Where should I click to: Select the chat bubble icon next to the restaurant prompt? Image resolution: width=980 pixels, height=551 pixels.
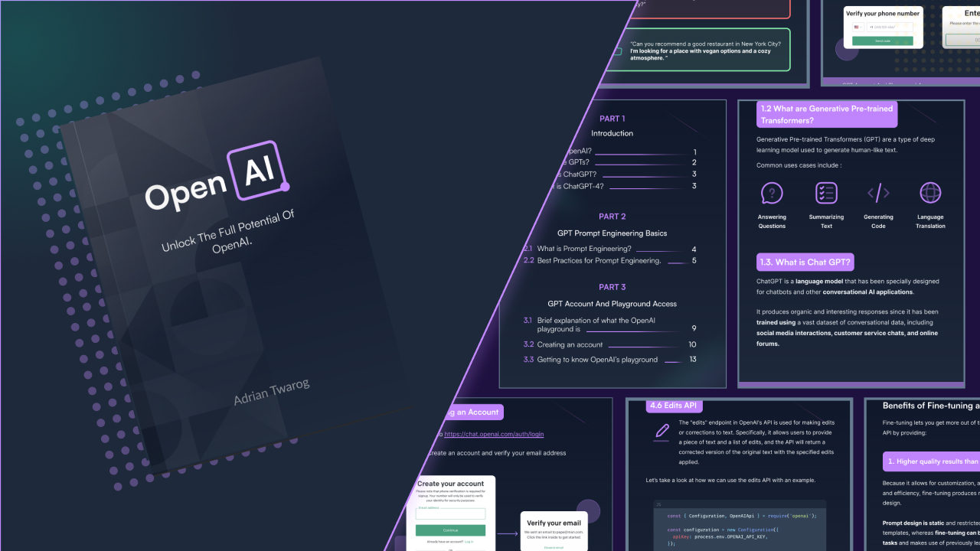[617, 51]
